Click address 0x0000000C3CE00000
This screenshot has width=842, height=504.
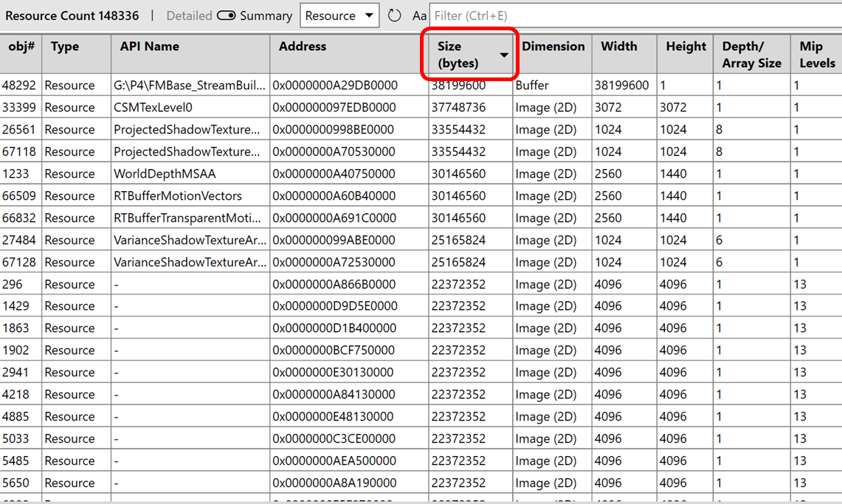point(334,438)
